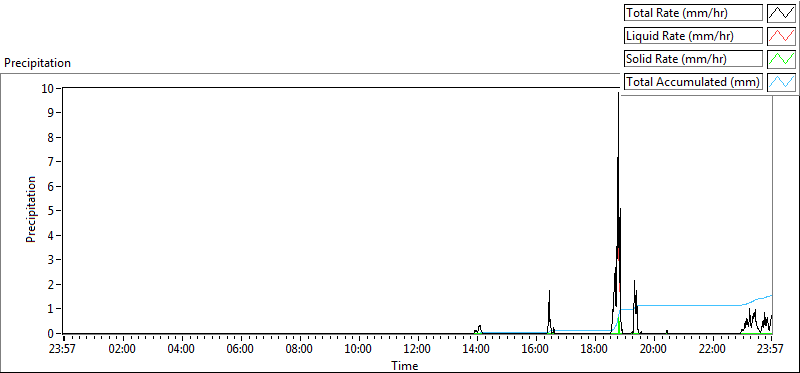Click the 10:00 time tick label

click(358, 350)
